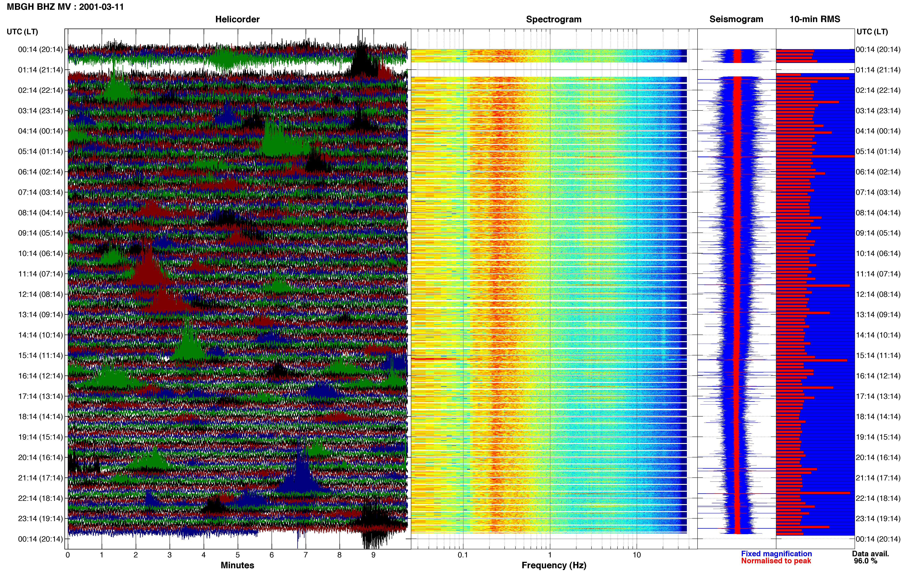Click left-axis time label 19:14 (15:14)
The image size is (924, 578).
click(41, 437)
